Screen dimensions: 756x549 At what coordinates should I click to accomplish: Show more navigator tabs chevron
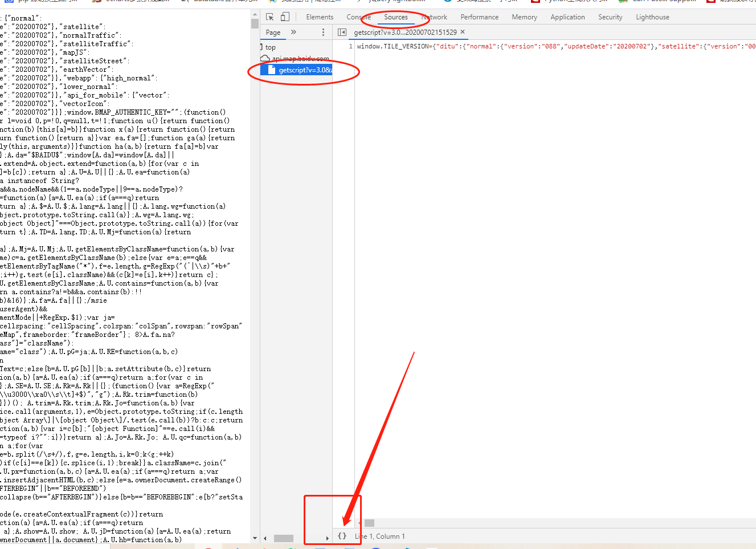point(293,32)
